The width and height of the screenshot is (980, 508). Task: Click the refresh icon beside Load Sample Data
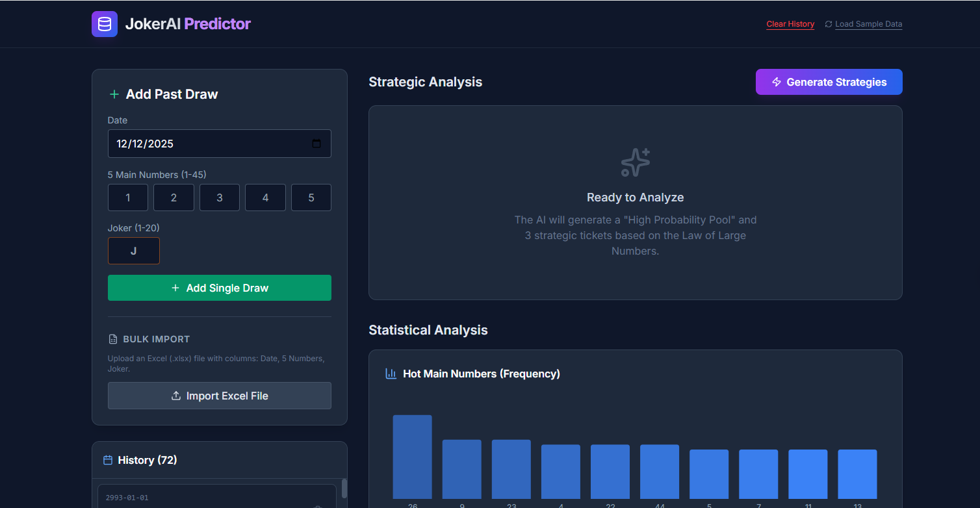coord(828,24)
